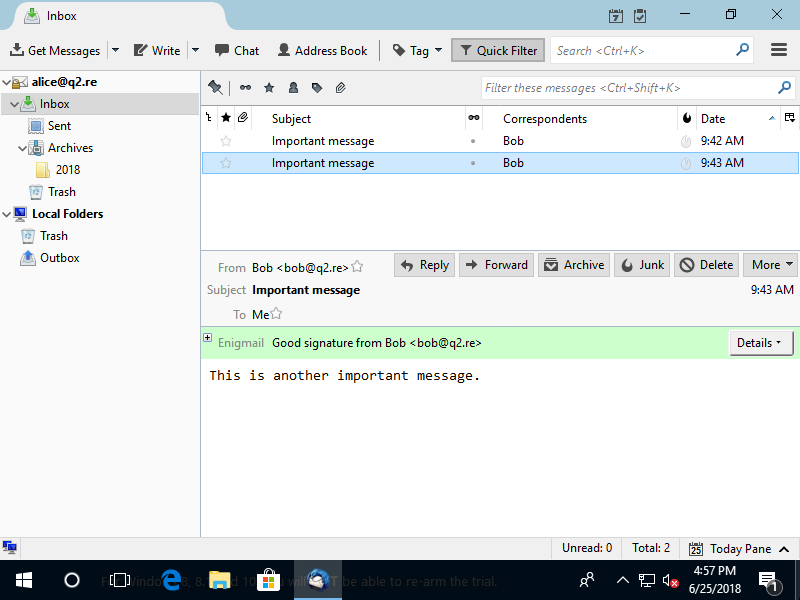800x600 pixels.
Task: Filter messages with attachments via paperclip icon
Action: tap(341, 88)
